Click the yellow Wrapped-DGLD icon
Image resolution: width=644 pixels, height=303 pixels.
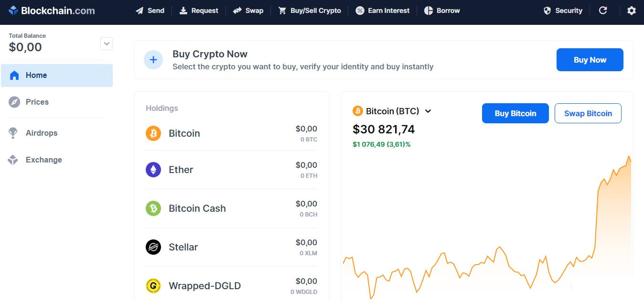point(153,286)
